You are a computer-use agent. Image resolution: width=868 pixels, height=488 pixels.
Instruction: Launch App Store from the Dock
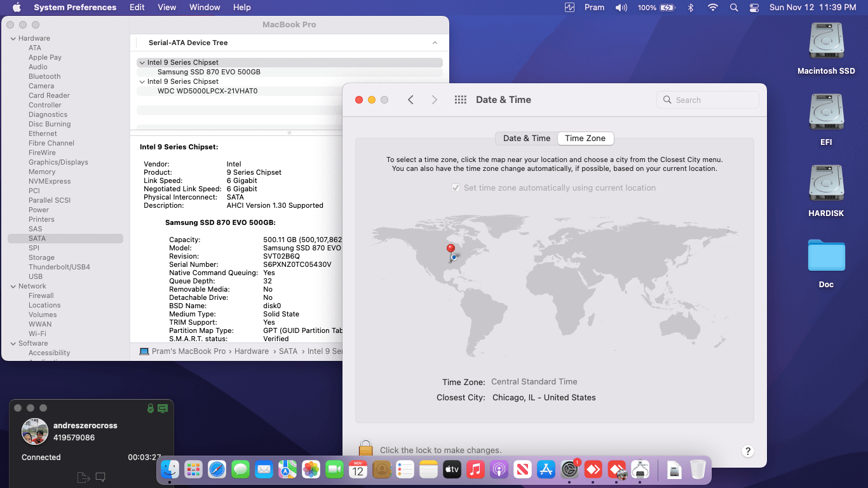[x=546, y=470]
